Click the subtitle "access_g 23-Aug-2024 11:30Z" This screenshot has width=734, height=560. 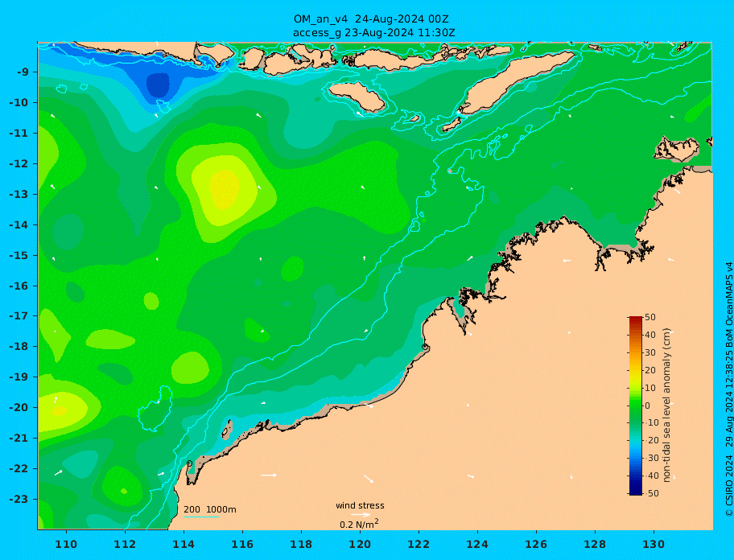tap(373, 33)
